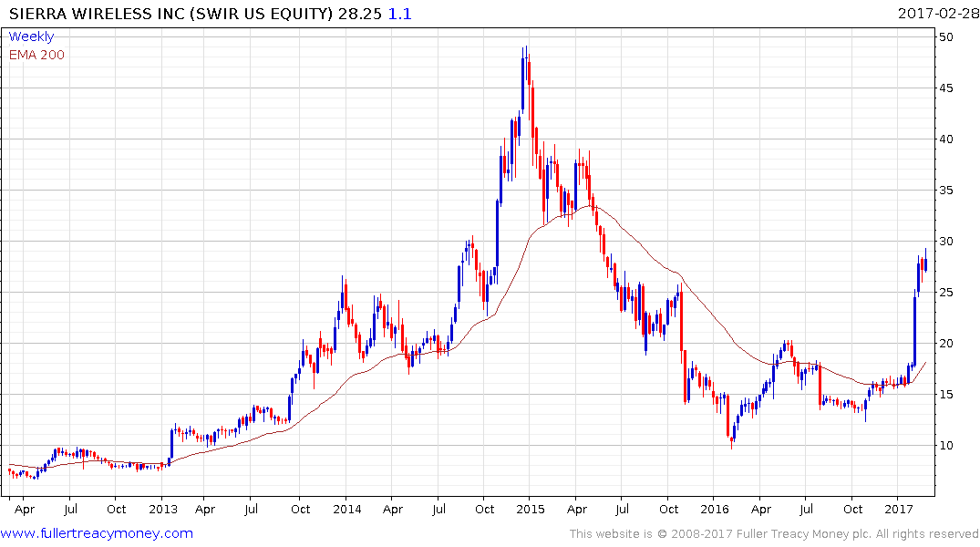
Task: Click the 35 price axis label
Action: coord(946,190)
